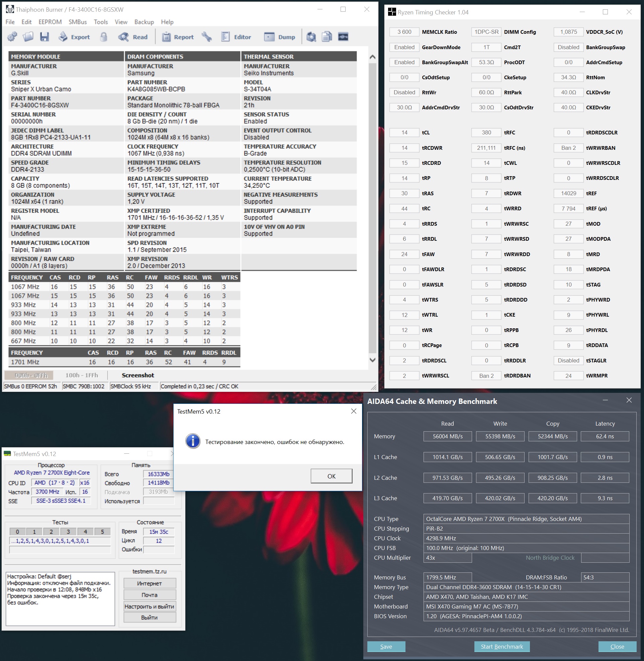Click the waveform monitor icon in toolbar
The width and height of the screenshot is (644, 661).
[343, 37]
